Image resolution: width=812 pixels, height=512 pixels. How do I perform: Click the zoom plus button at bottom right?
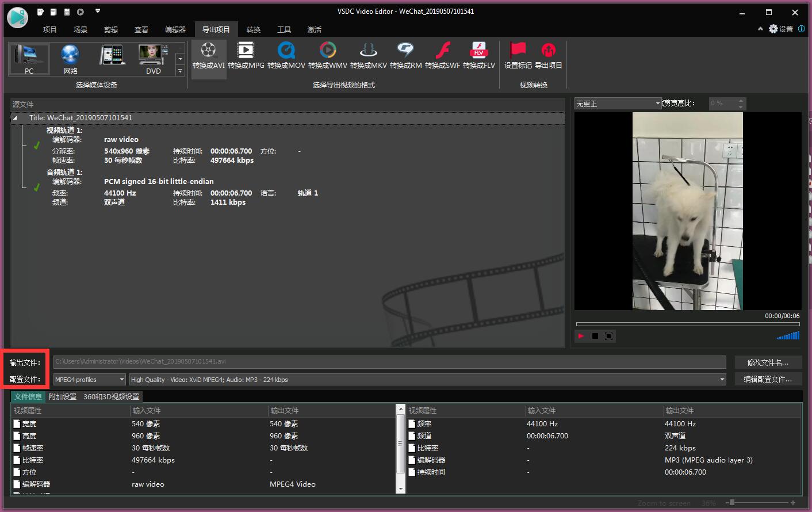793,503
